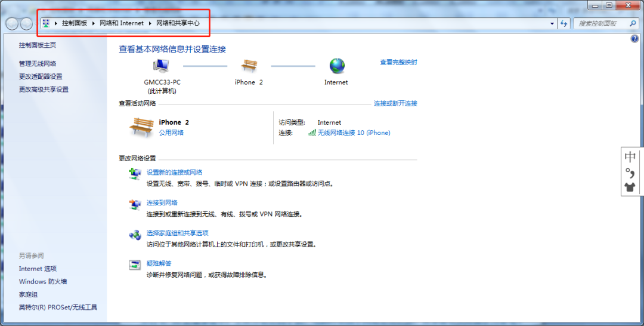This screenshot has width=644, height=326.
Task: Expand arrow after 网络和 Internet in breadcrumb
Action: click(150, 23)
